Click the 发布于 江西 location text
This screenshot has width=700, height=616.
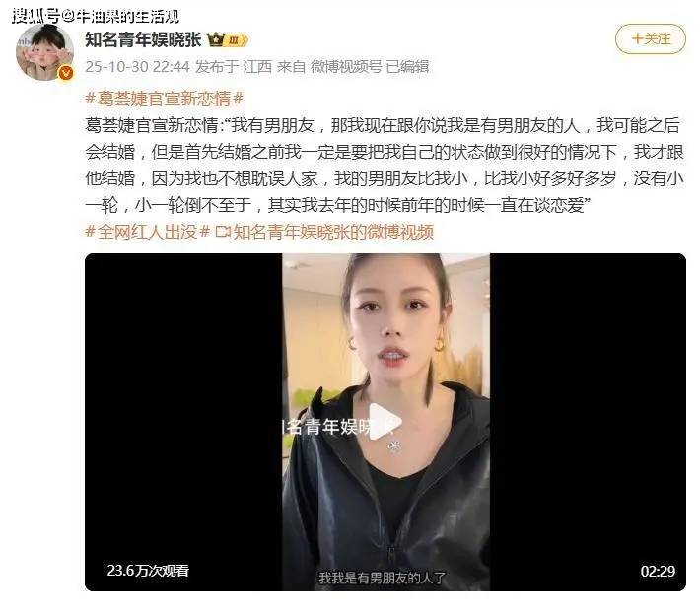pos(234,66)
